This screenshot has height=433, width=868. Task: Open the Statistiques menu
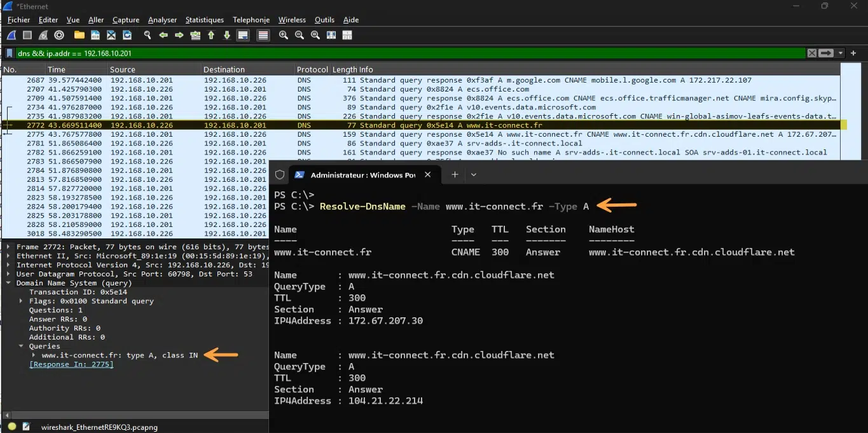pos(205,20)
